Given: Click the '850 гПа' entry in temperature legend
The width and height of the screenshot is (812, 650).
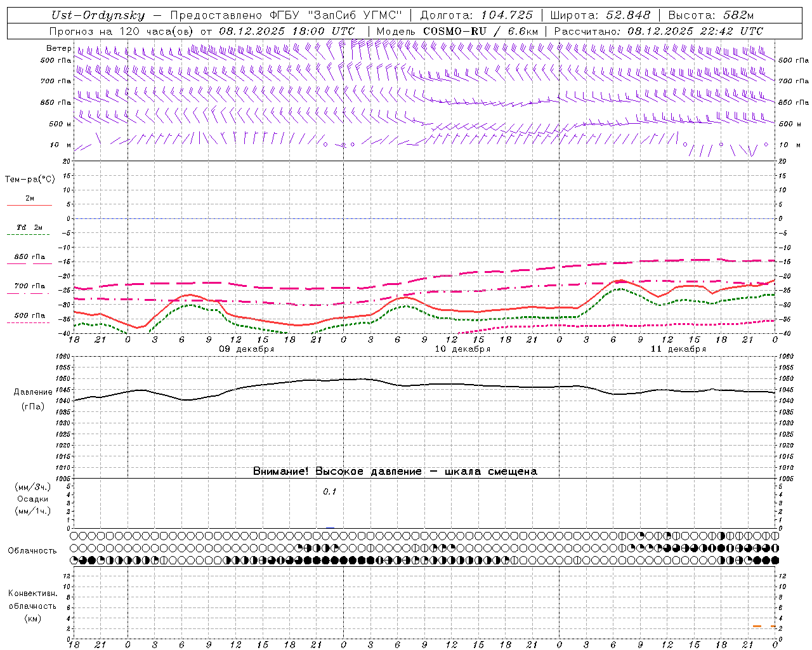Looking at the screenshot, I should pos(30,257).
